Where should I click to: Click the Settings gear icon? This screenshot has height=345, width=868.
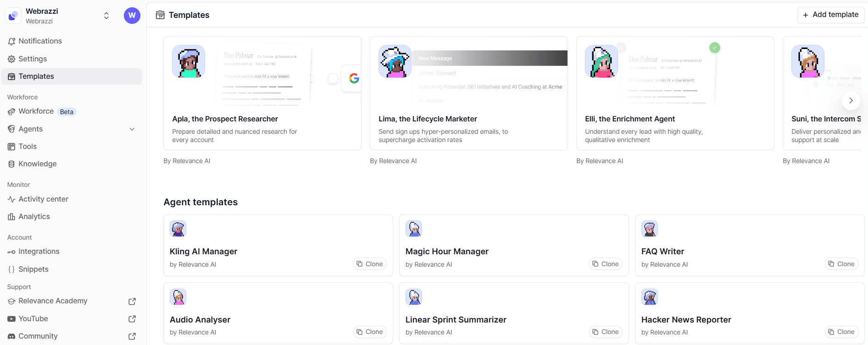11,59
